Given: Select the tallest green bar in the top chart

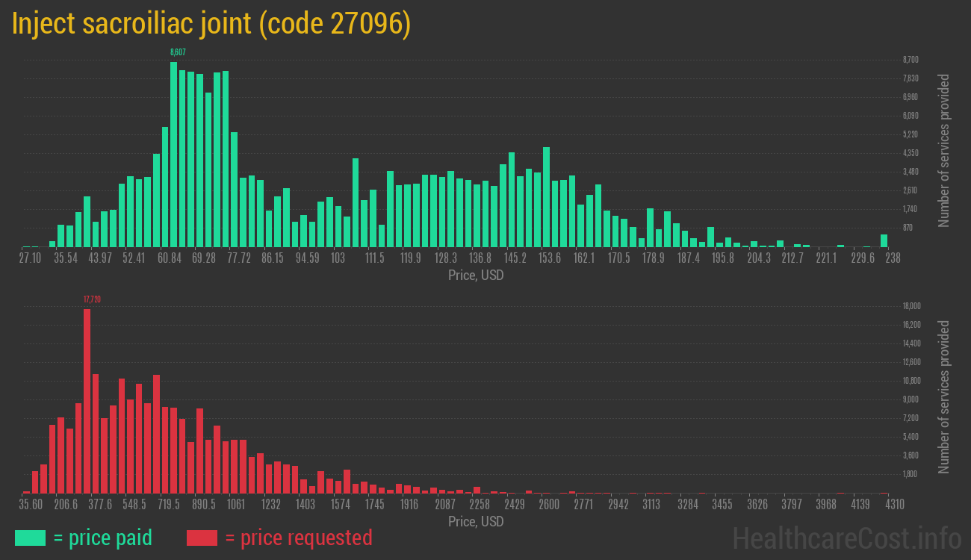Looking at the screenshot, I should pos(174,154).
